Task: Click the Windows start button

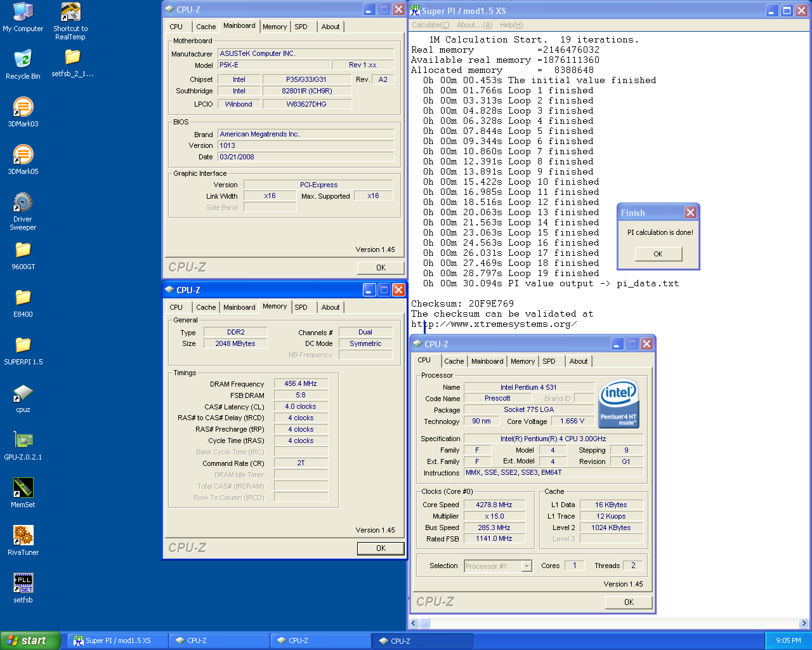Action: coord(30,640)
